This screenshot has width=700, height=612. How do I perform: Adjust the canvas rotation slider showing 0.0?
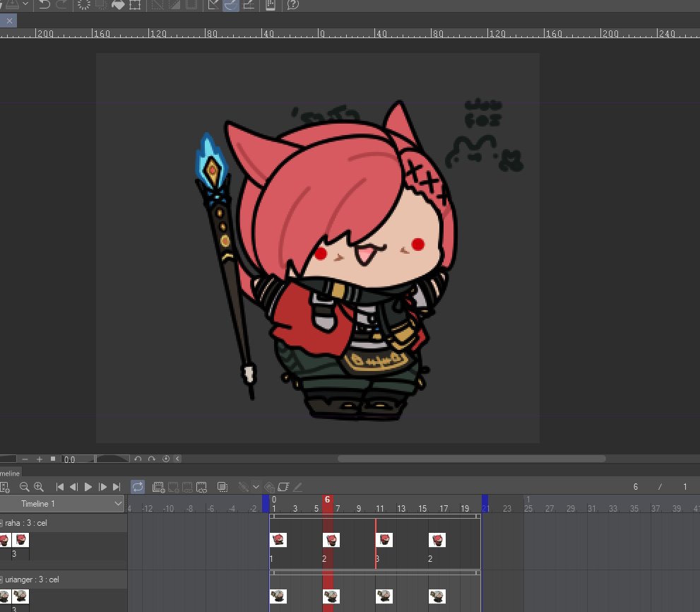95,459
